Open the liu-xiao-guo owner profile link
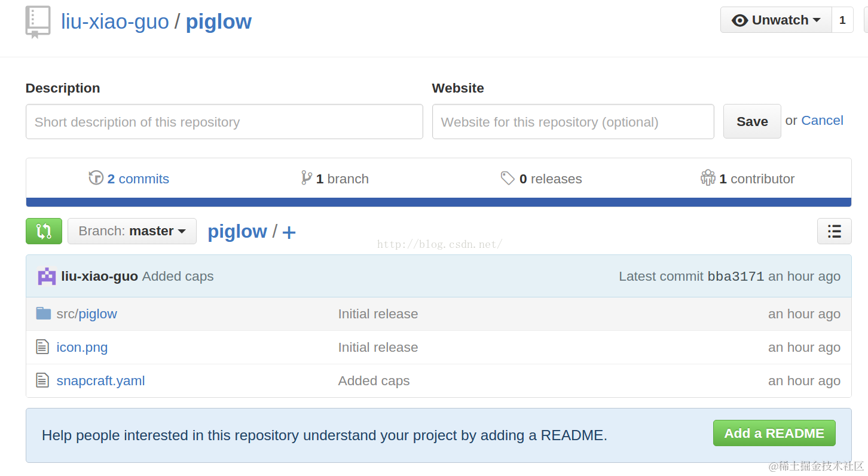The height and width of the screenshot is (476, 868). point(115,22)
